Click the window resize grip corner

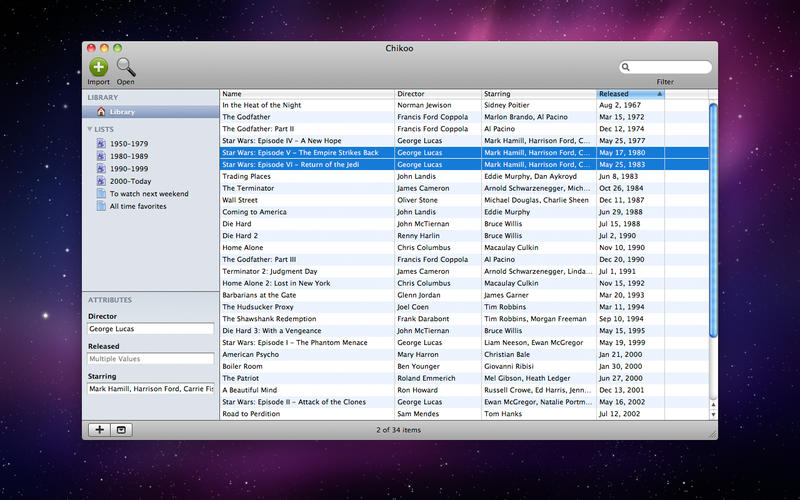click(x=713, y=434)
